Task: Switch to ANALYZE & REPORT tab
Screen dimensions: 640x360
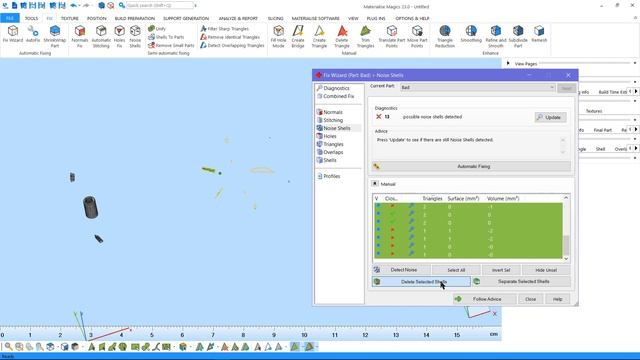Action: click(238, 18)
